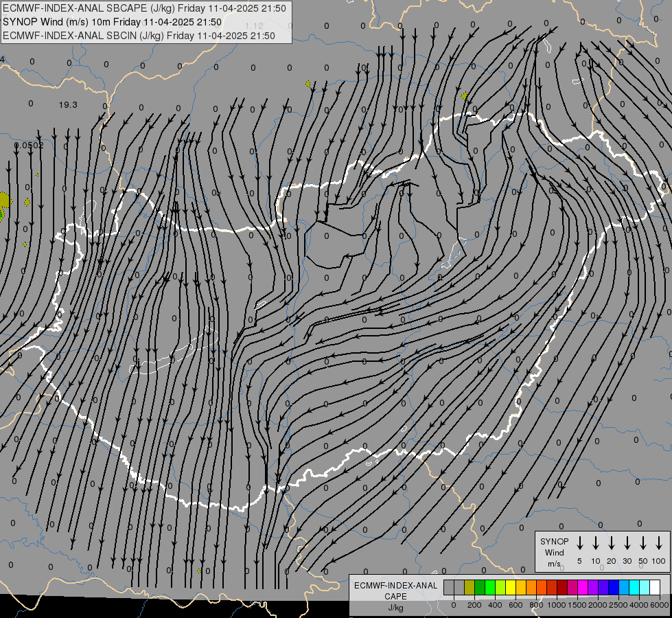Pick the bright magenta CAPE swatch

583,587
